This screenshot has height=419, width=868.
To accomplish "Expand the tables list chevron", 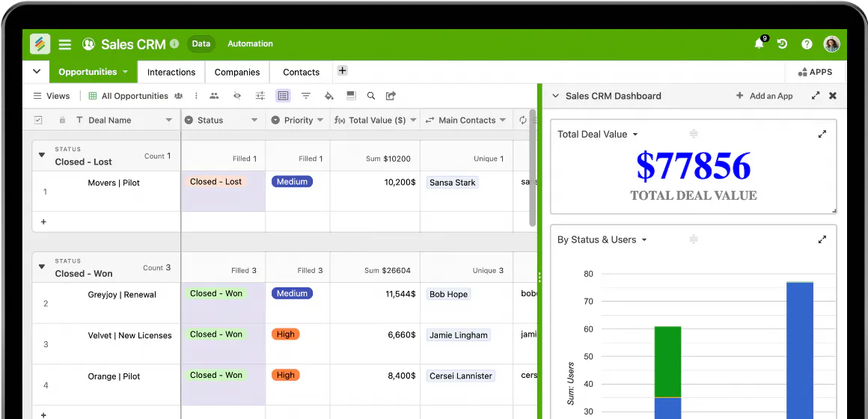I will [x=37, y=71].
